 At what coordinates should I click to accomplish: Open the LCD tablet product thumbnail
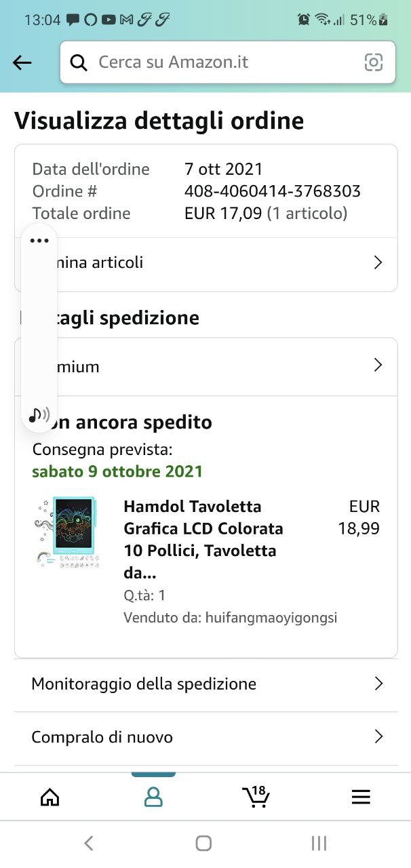coord(67,532)
